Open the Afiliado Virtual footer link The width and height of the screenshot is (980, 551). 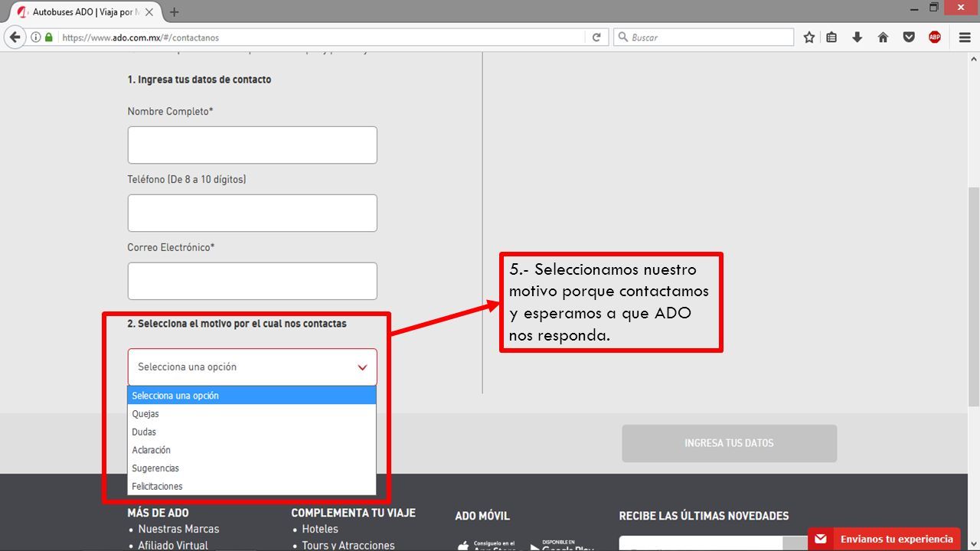(173, 545)
